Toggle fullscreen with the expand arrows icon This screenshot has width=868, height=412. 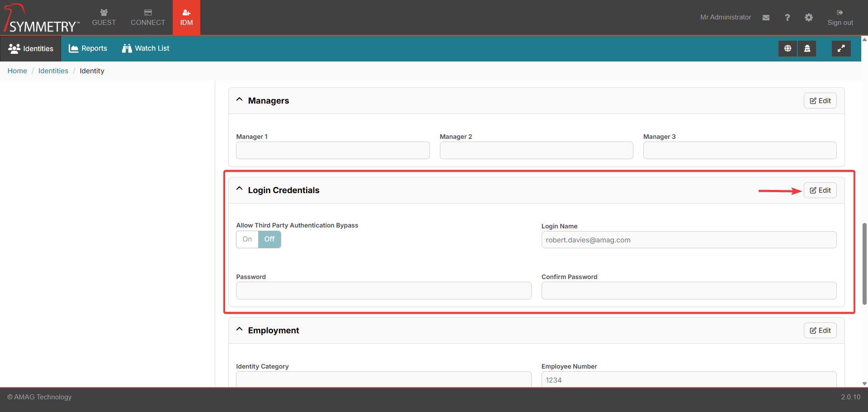tap(841, 48)
